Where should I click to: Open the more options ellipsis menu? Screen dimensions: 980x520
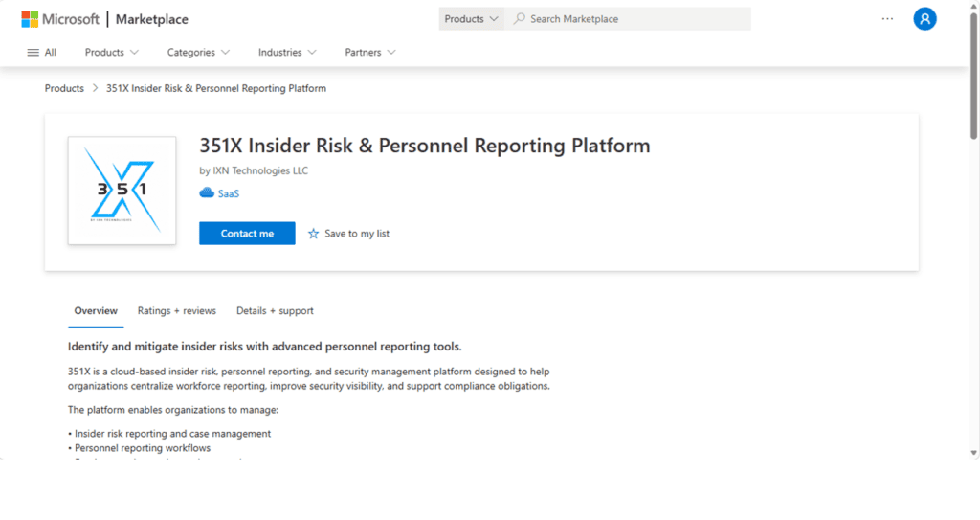click(x=887, y=19)
